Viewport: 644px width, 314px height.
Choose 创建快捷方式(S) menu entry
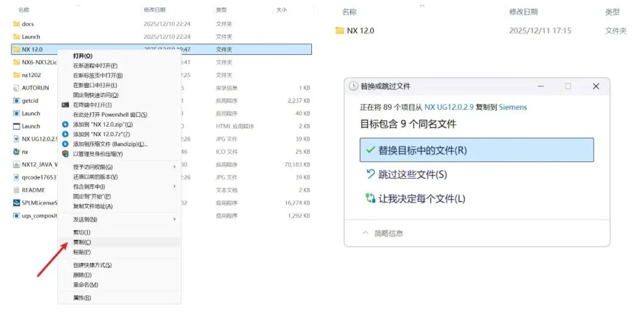[x=92, y=265]
